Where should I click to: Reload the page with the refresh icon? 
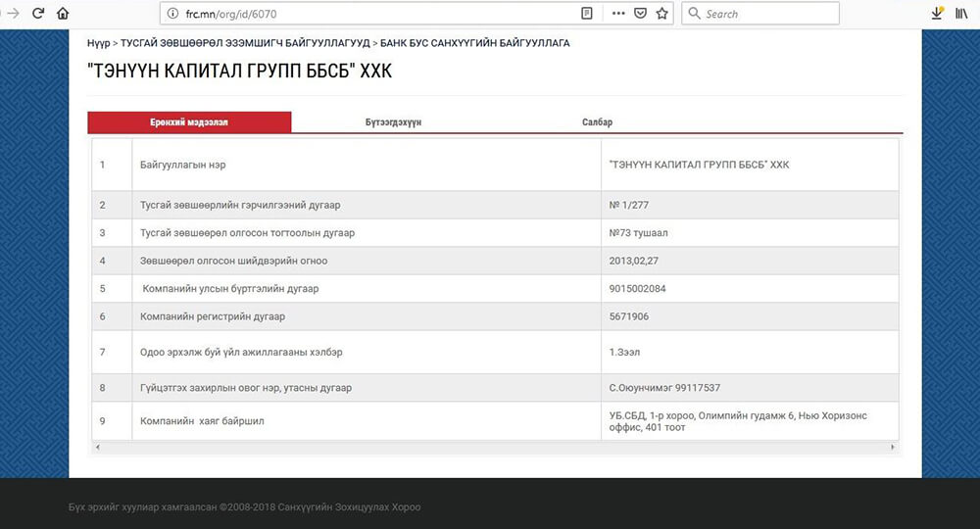point(38,14)
